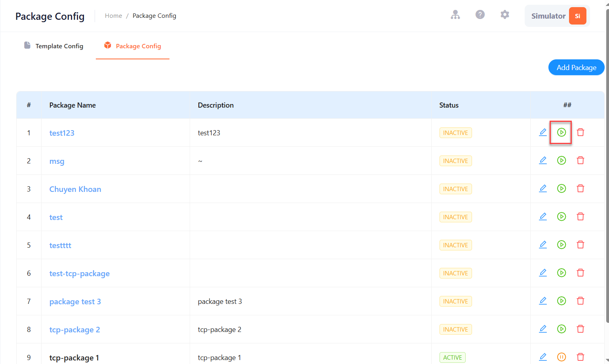
Task: Edit tcp-package 1
Action: point(543,357)
